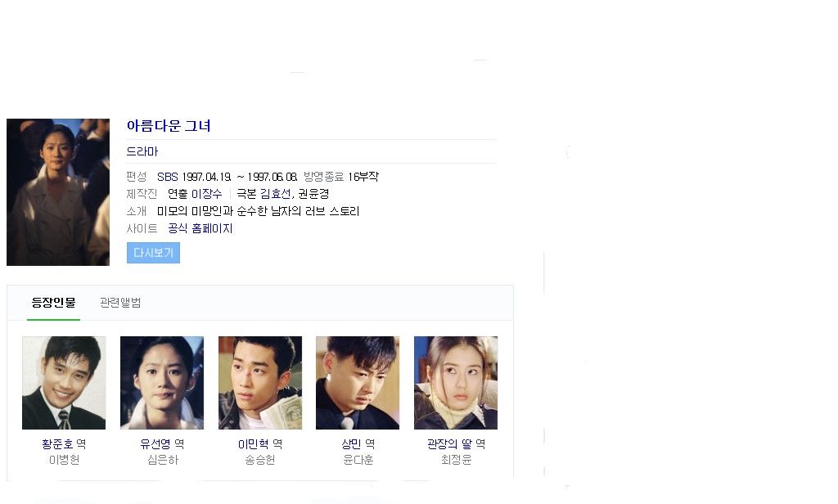Click 송승헌's cast photo
Screen dimensions: 838x504
260,383
